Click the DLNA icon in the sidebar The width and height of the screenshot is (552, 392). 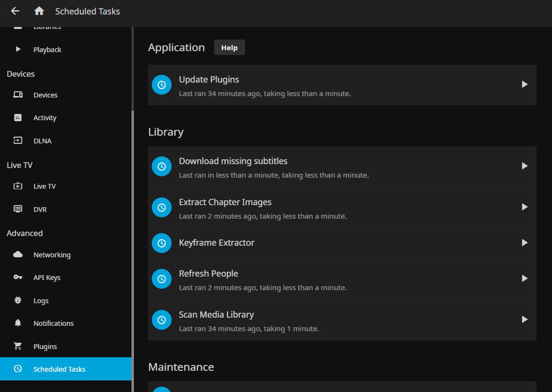click(x=18, y=140)
